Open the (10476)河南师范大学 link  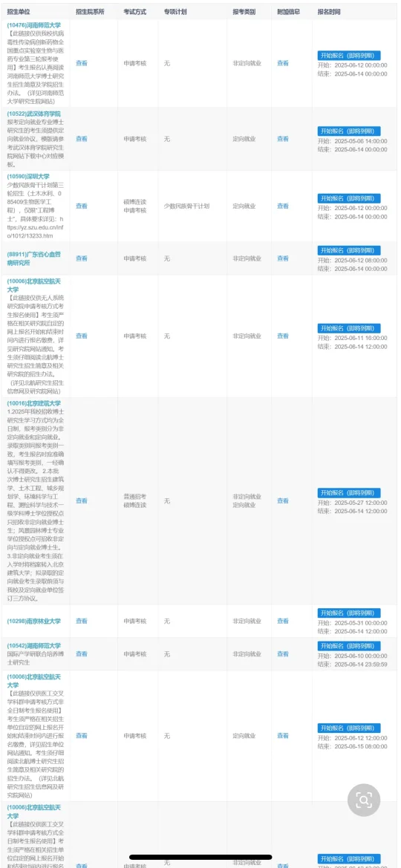33,25
